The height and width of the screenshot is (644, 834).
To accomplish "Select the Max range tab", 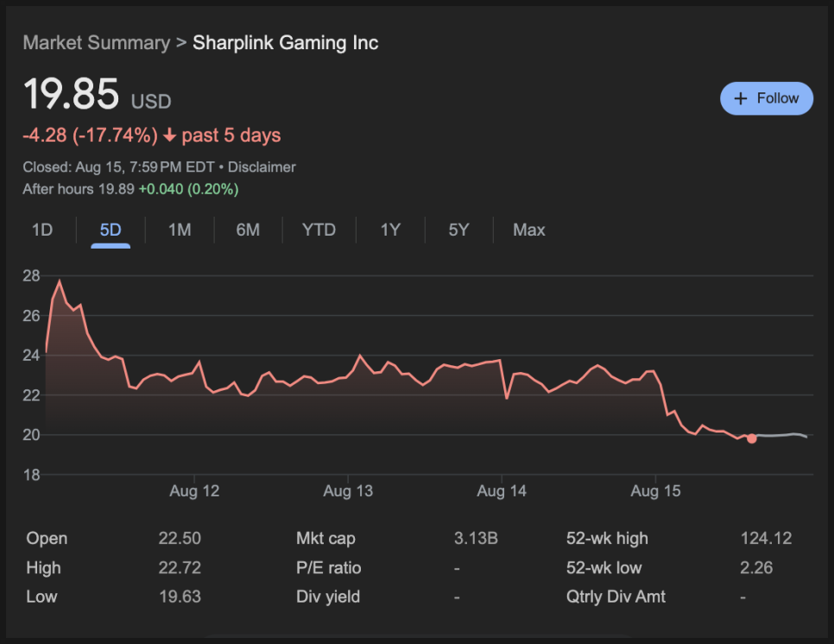I will (x=528, y=230).
